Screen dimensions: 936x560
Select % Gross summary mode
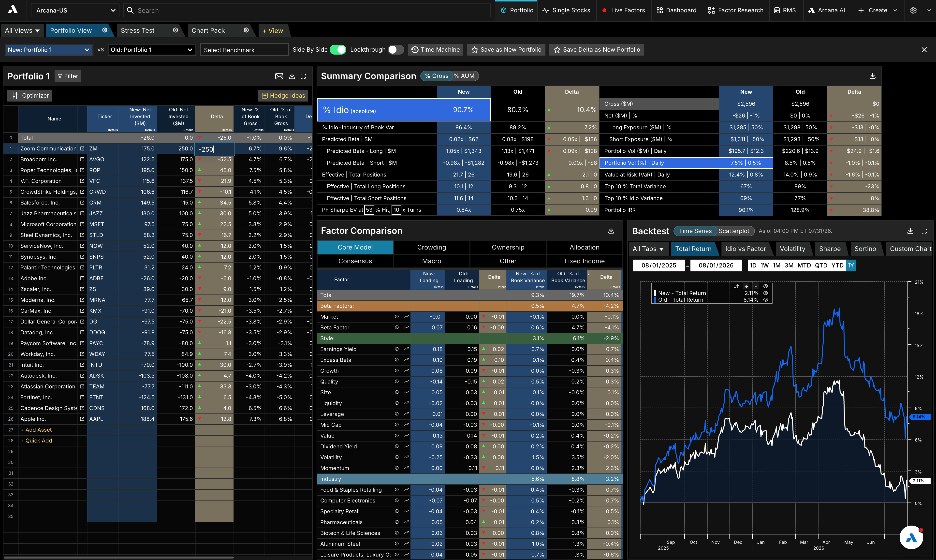(x=437, y=76)
